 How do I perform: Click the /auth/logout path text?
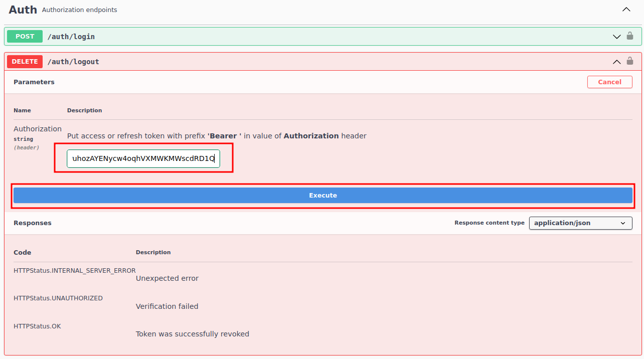(73, 62)
